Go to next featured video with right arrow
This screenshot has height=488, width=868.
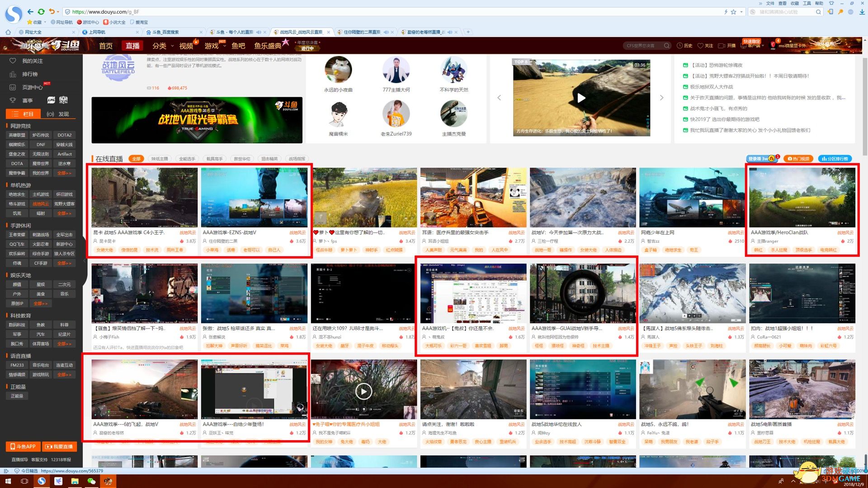661,98
